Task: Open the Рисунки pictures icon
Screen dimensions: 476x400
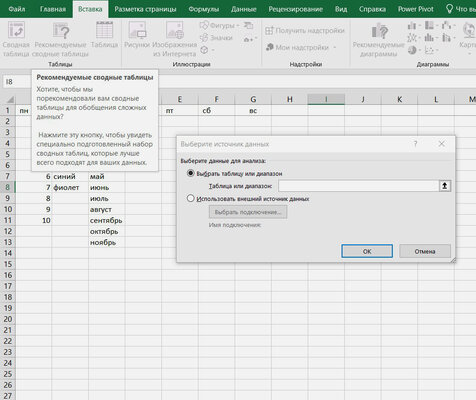Action: pos(137,30)
